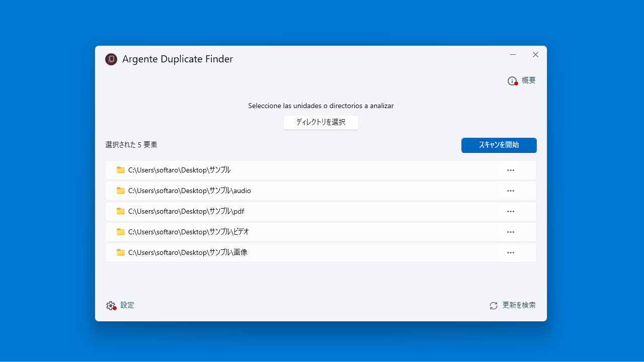Open the 概要 info icon
Screen dimensions: 644x362
coord(512,81)
